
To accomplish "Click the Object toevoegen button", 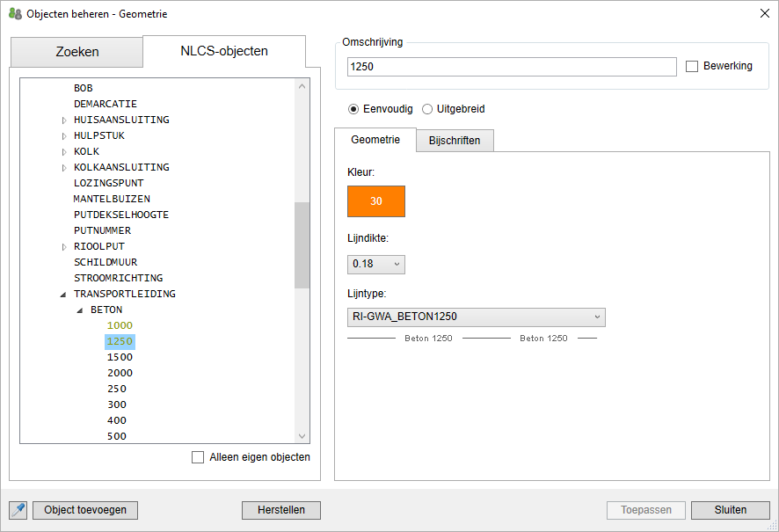I will pyautogui.click(x=85, y=510).
